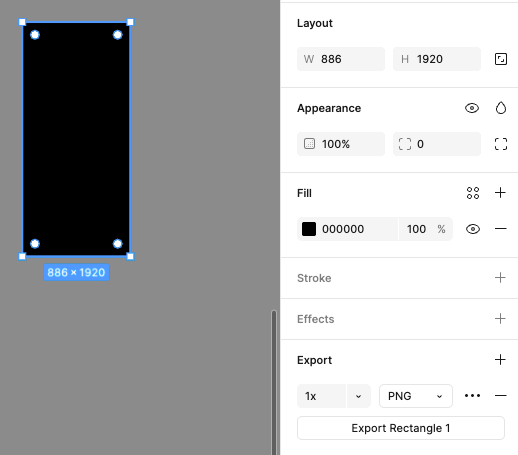The image size is (518, 455).
Task: Add an export setting with plus icon
Action: point(500,360)
